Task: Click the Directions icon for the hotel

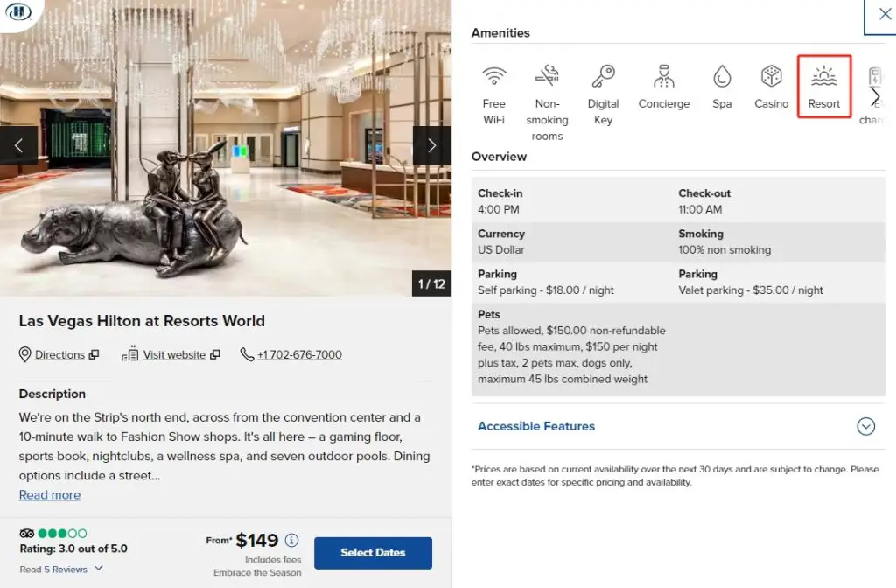Action: [25, 354]
